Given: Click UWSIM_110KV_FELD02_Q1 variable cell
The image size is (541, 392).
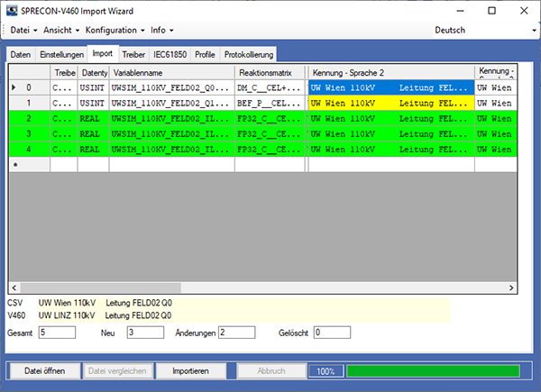Looking at the screenshot, I should click(172, 103).
